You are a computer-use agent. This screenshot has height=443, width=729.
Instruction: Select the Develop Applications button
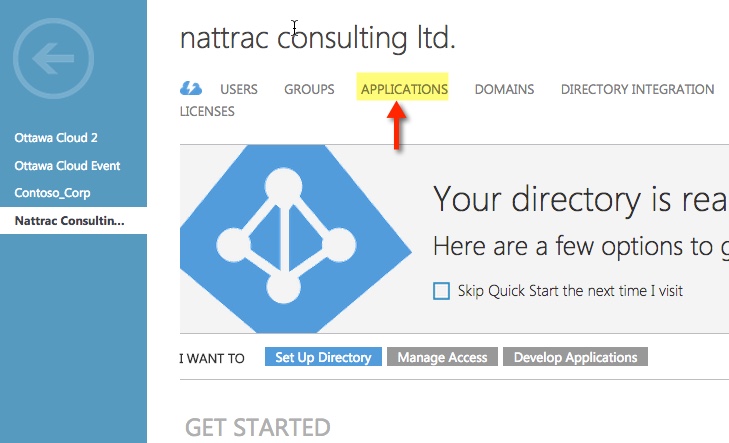point(575,357)
